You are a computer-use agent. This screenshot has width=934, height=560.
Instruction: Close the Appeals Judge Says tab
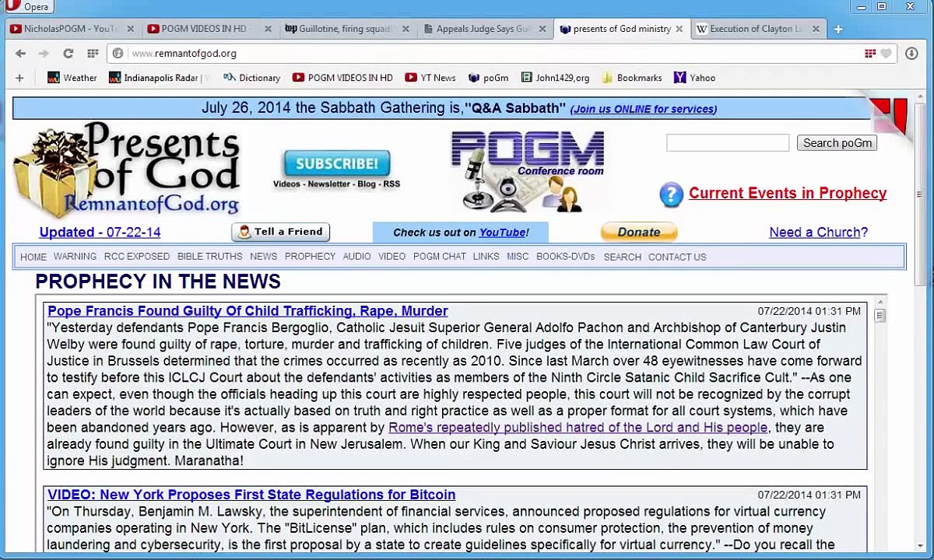(x=542, y=29)
